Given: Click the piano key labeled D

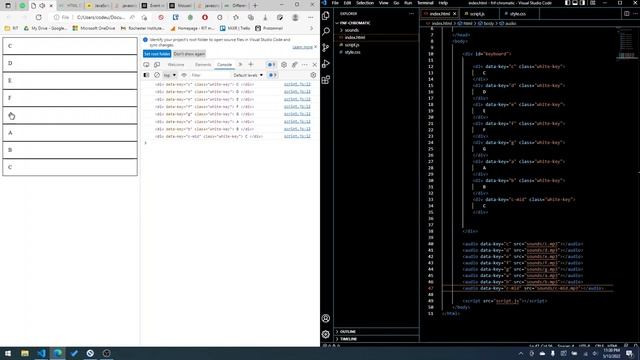Looking at the screenshot, I should [70, 63].
